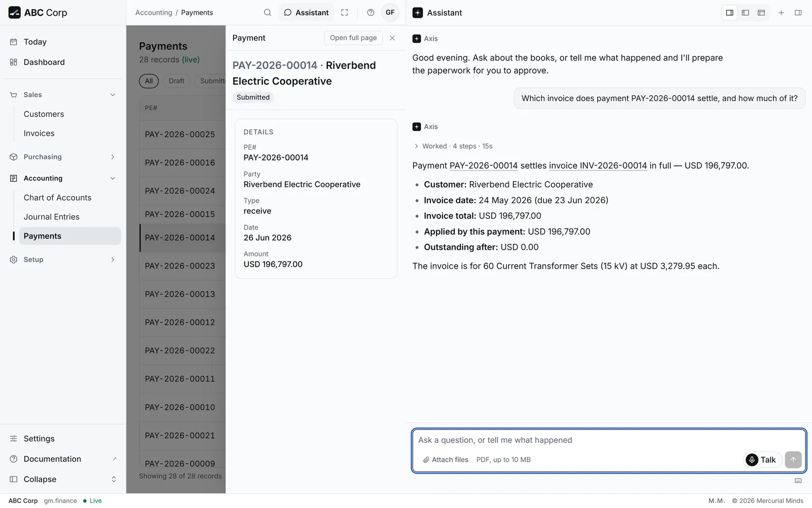The image size is (812, 508).
Task: Collapse the Accounting section chevron
Action: coord(113,178)
